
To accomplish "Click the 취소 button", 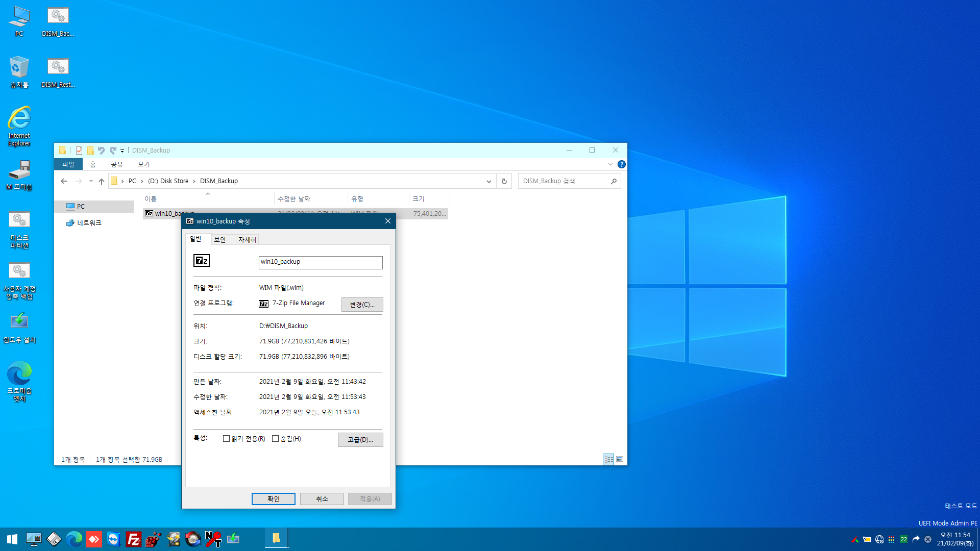I will (x=322, y=499).
